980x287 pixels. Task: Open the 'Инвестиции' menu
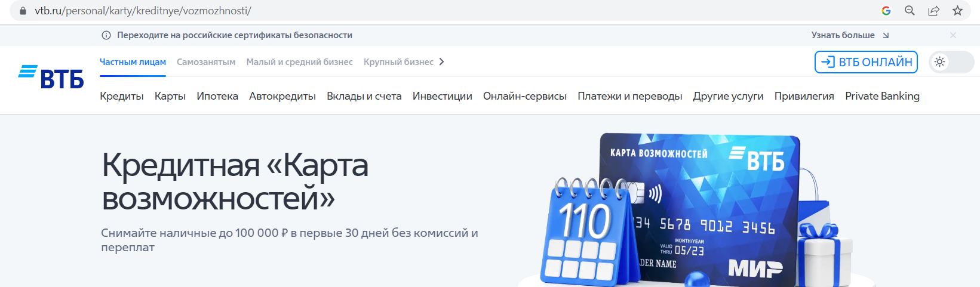tap(443, 96)
